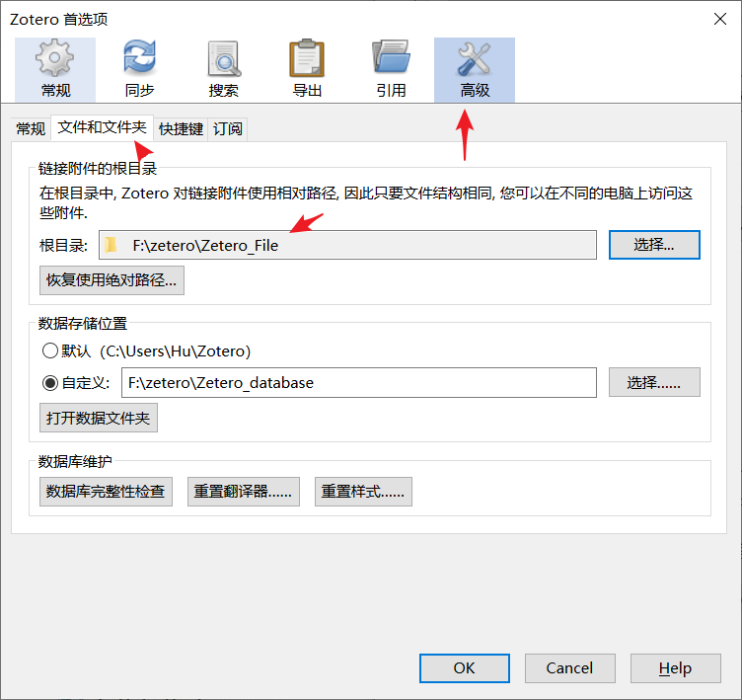Open Help for preferences
742x700 pixels.
[675, 668]
